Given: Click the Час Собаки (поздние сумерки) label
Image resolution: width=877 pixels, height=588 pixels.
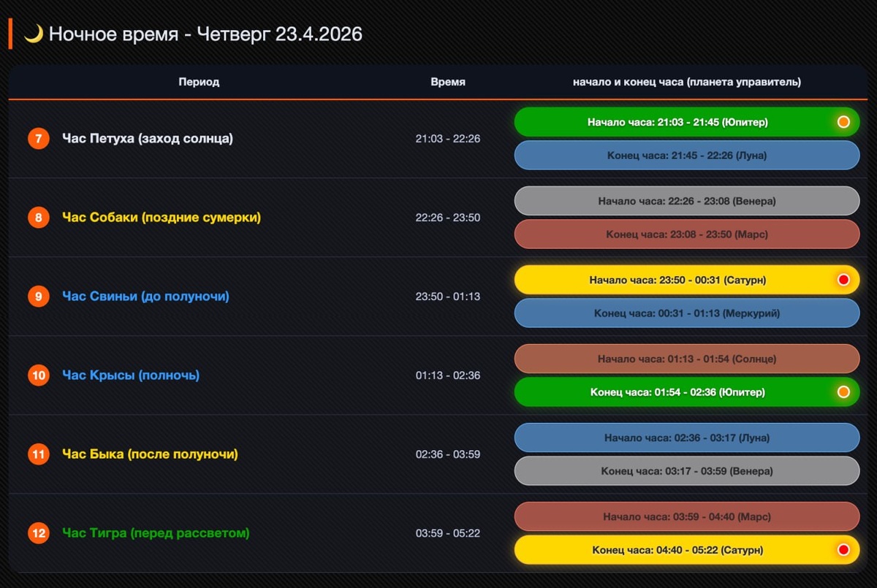Looking at the screenshot, I should click(162, 218).
